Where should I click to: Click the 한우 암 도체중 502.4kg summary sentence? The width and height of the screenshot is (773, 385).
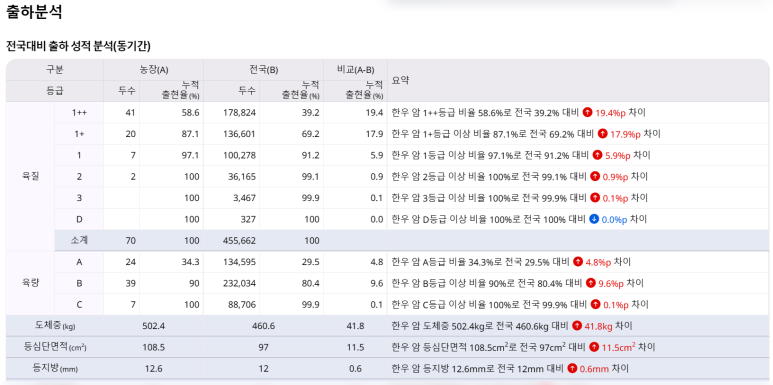tap(512, 326)
